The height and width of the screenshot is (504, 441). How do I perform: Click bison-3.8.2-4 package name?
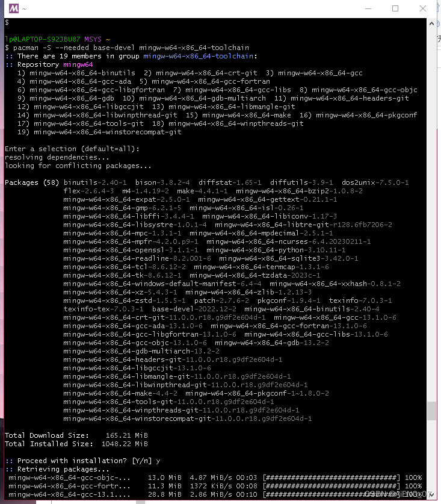(x=162, y=182)
